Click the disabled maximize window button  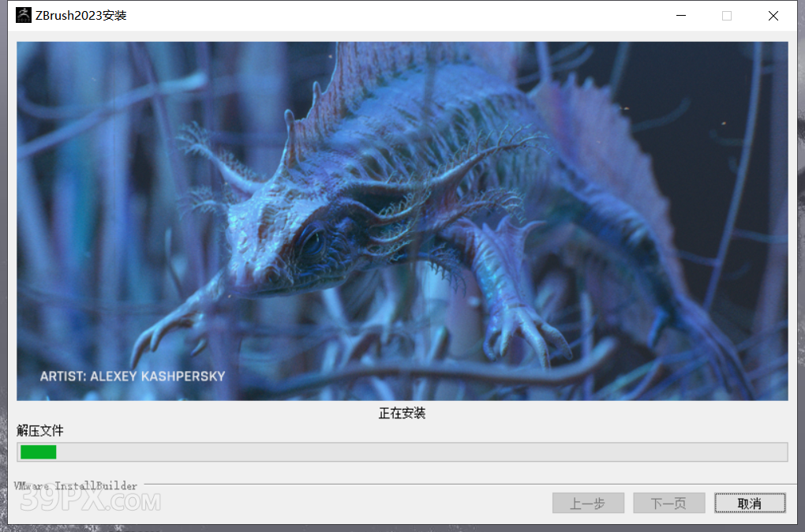point(727,16)
